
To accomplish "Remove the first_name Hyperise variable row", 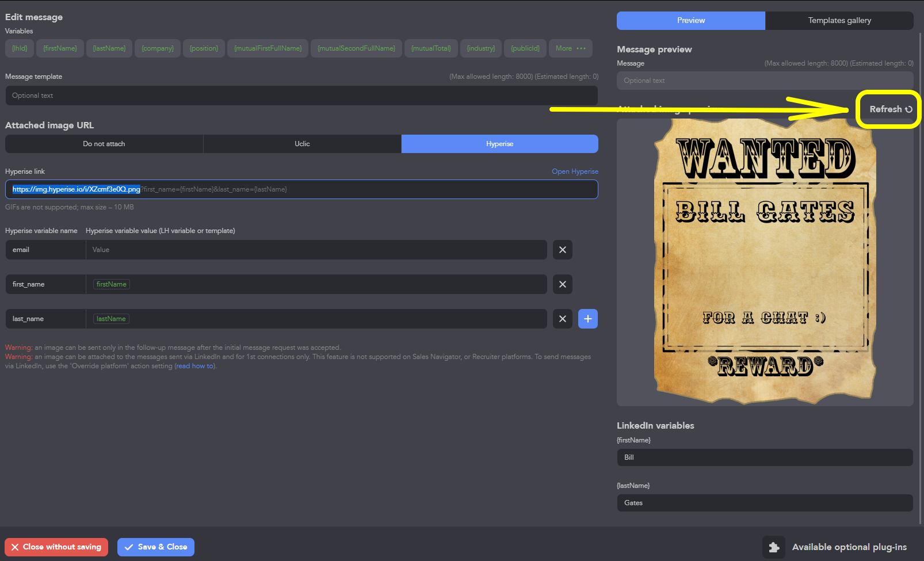I will [562, 284].
